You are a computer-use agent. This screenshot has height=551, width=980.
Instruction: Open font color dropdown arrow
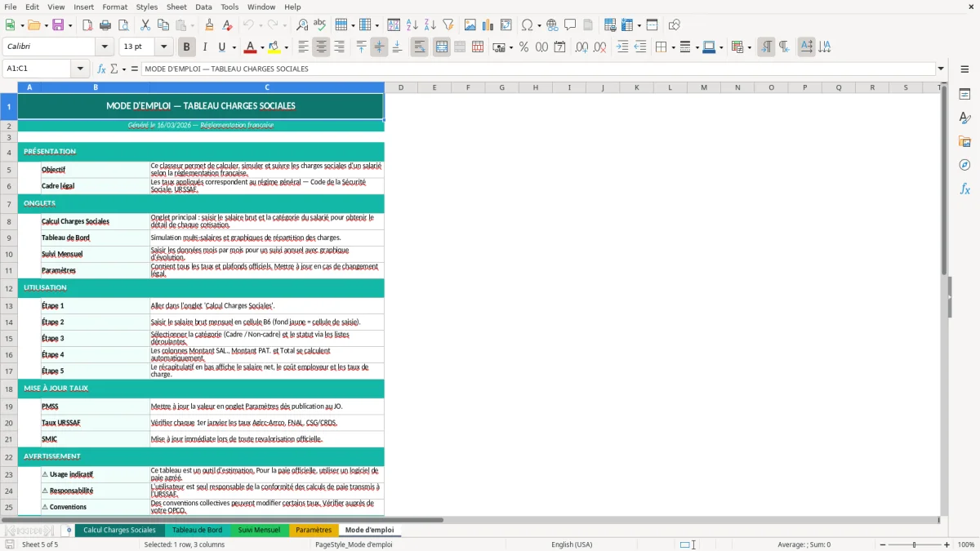point(263,47)
